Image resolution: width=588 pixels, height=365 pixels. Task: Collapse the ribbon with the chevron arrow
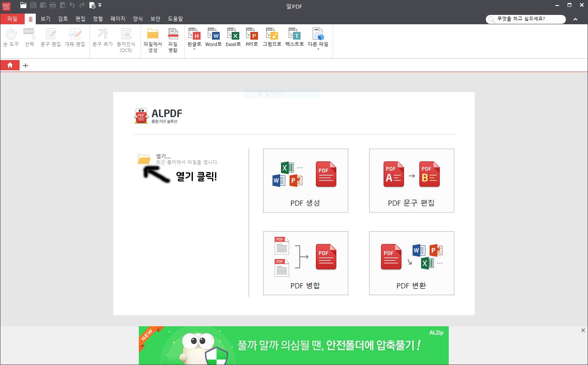click(576, 19)
